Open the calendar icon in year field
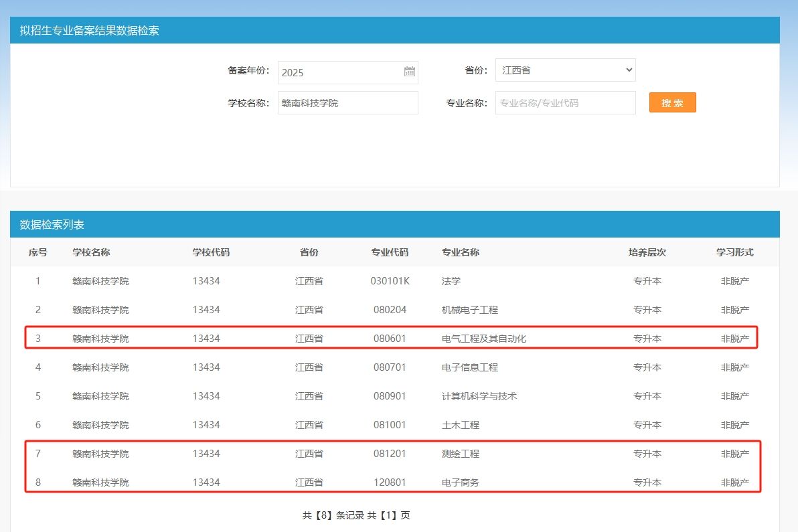798x532 pixels. coord(410,72)
